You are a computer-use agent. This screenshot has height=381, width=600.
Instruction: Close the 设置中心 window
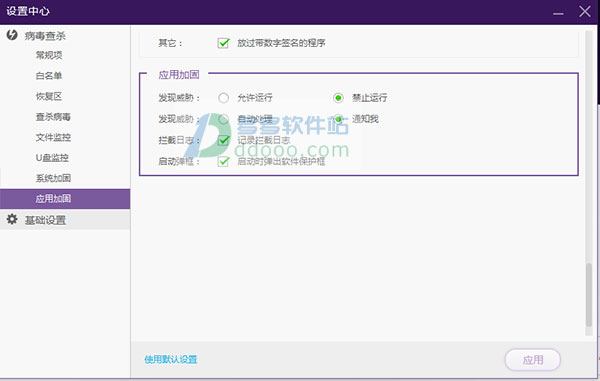(585, 11)
